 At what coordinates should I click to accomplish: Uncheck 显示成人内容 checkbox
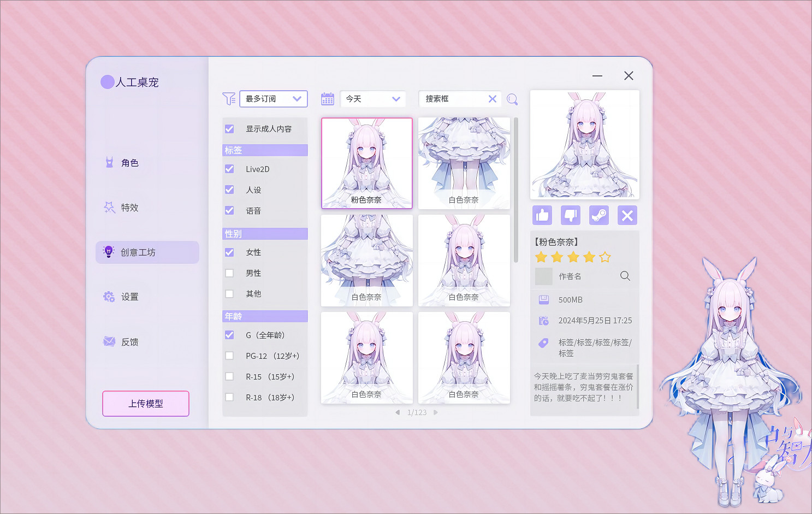click(x=229, y=129)
